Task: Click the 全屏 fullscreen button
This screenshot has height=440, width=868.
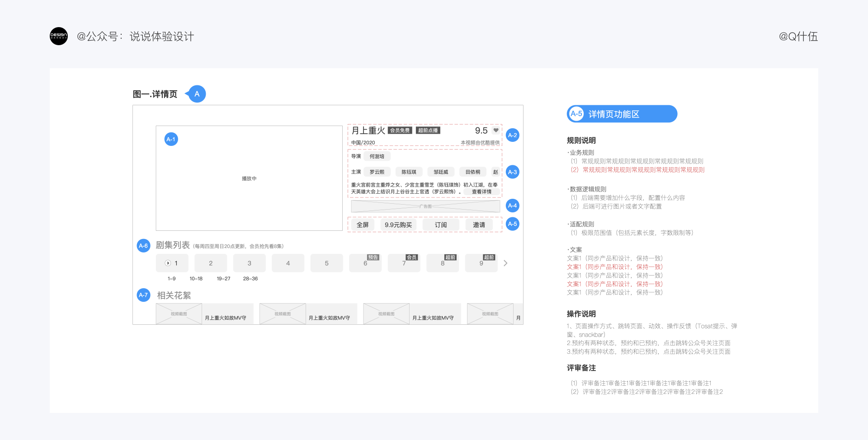Action: click(363, 225)
